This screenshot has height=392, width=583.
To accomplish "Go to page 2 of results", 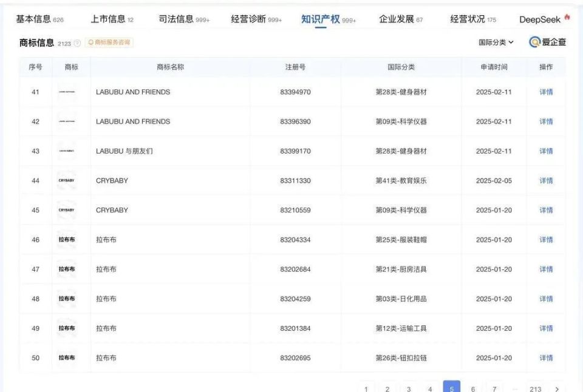I will [387, 388].
